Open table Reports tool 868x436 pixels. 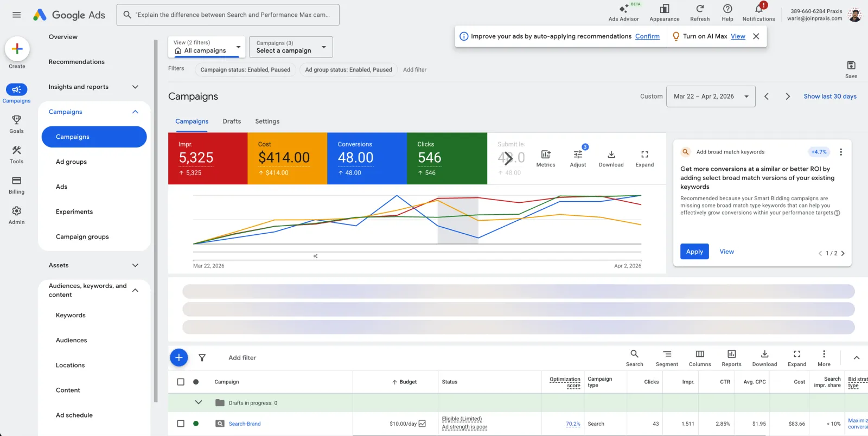(731, 358)
